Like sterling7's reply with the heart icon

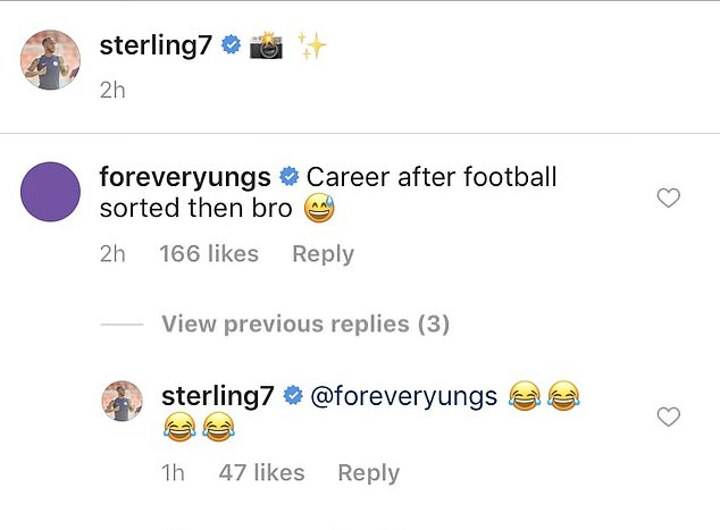668,417
